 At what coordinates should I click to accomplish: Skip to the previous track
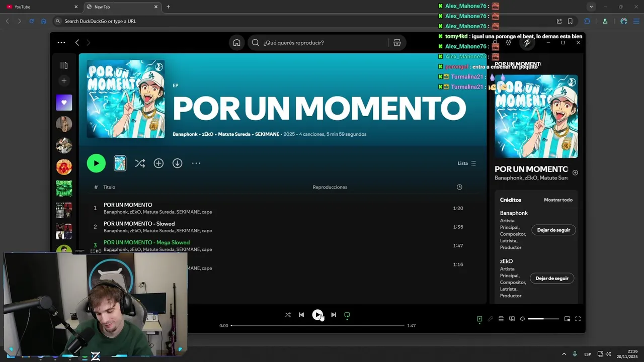301,315
